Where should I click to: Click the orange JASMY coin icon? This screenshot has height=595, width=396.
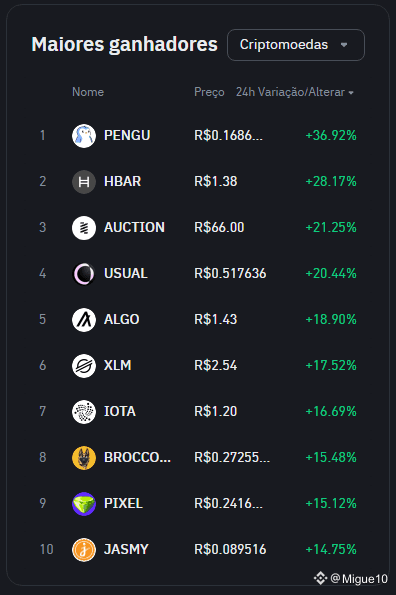click(83, 549)
